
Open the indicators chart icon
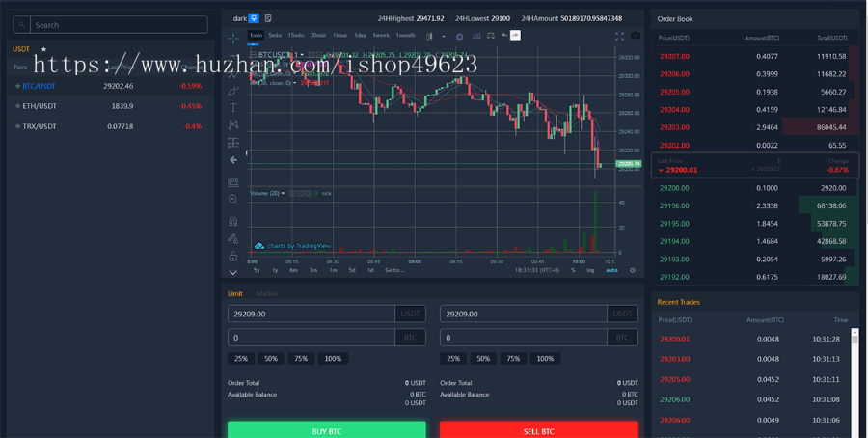click(476, 36)
